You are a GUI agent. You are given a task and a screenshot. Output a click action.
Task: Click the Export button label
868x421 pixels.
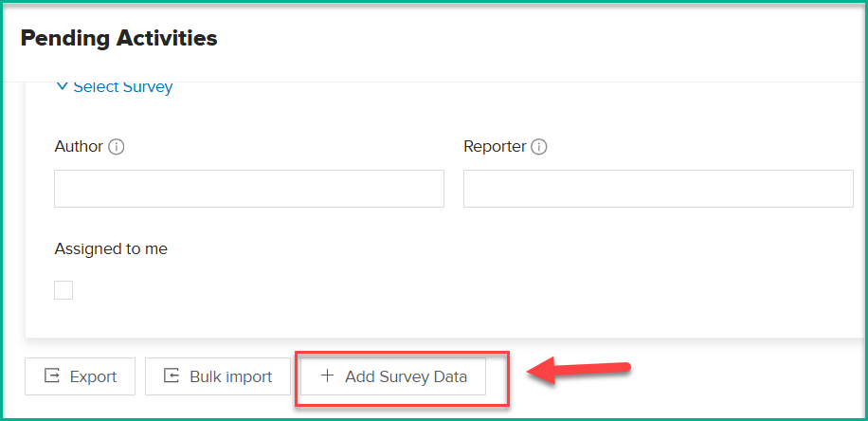pos(93,377)
